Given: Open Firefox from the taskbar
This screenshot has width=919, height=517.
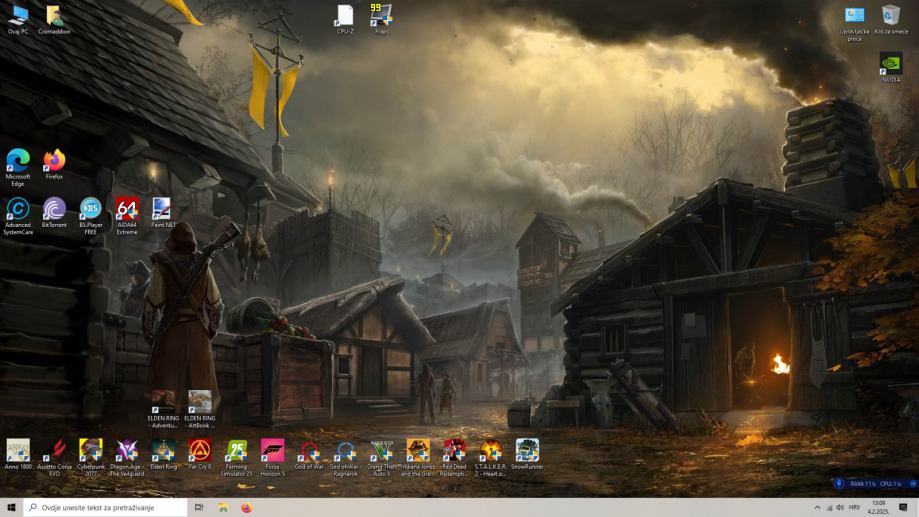Looking at the screenshot, I should (x=247, y=508).
